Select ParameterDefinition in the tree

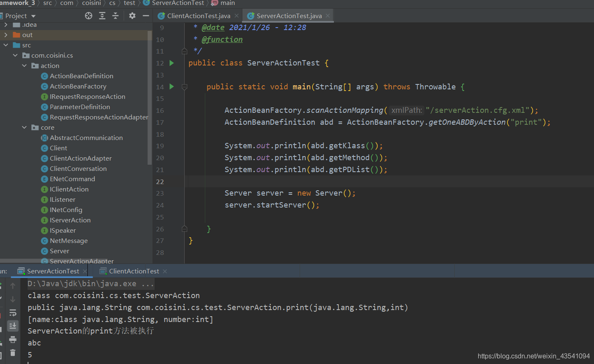[x=80, y=107]
